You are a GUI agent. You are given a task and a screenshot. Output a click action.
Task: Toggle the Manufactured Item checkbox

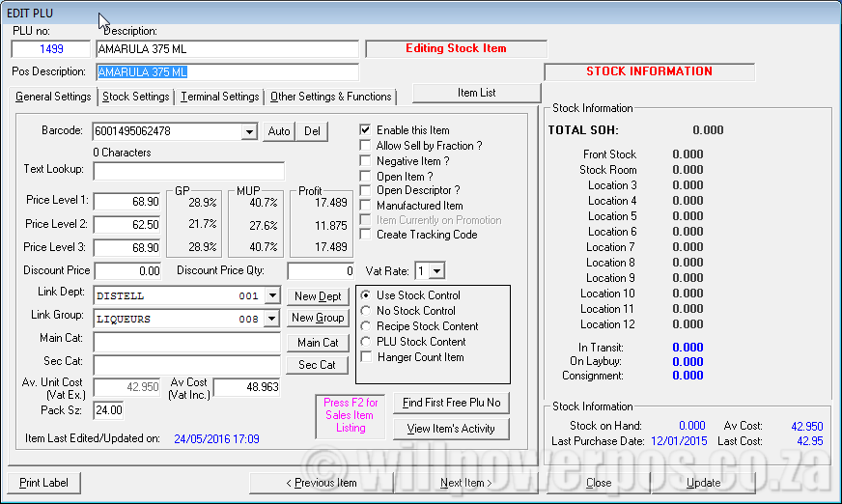(365, 206)
